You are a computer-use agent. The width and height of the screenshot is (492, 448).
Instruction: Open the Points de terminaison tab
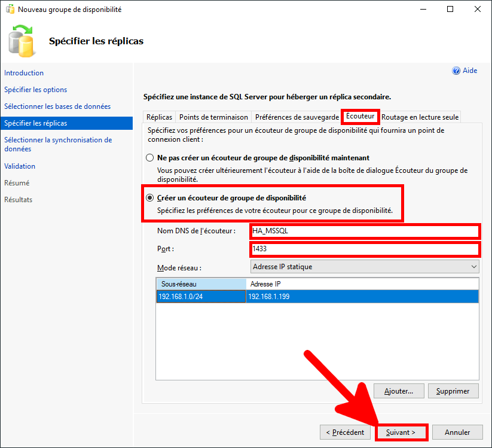(213, 117)
